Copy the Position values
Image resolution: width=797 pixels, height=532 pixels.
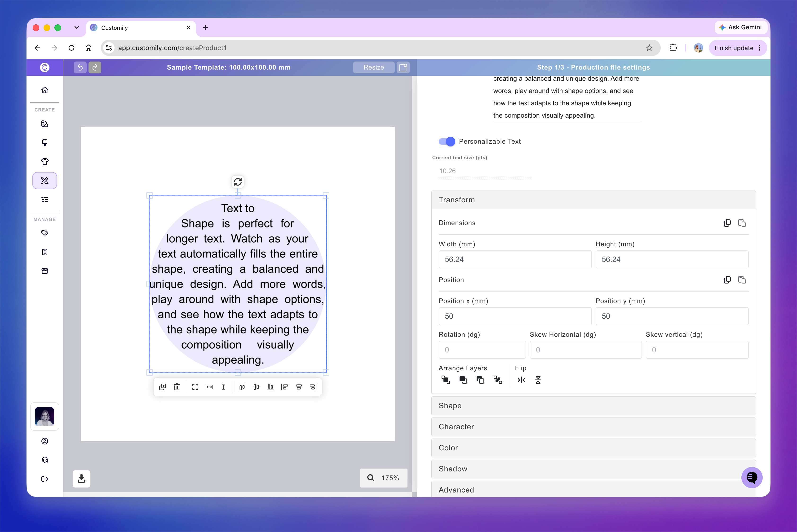727,280
